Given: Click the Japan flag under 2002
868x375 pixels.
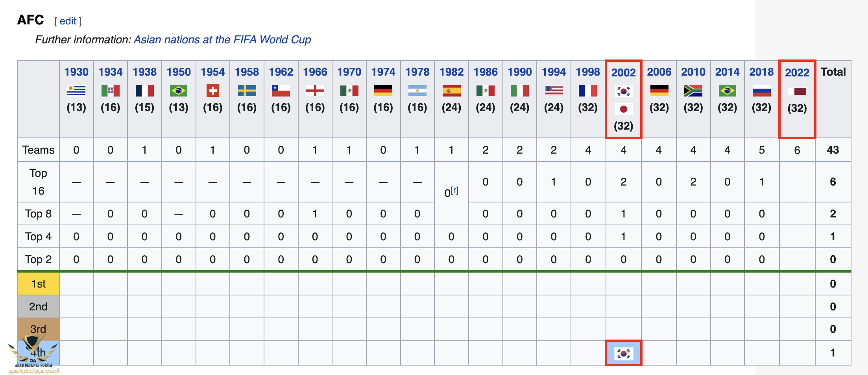Looking at the screenshot, I should (623, 109).
